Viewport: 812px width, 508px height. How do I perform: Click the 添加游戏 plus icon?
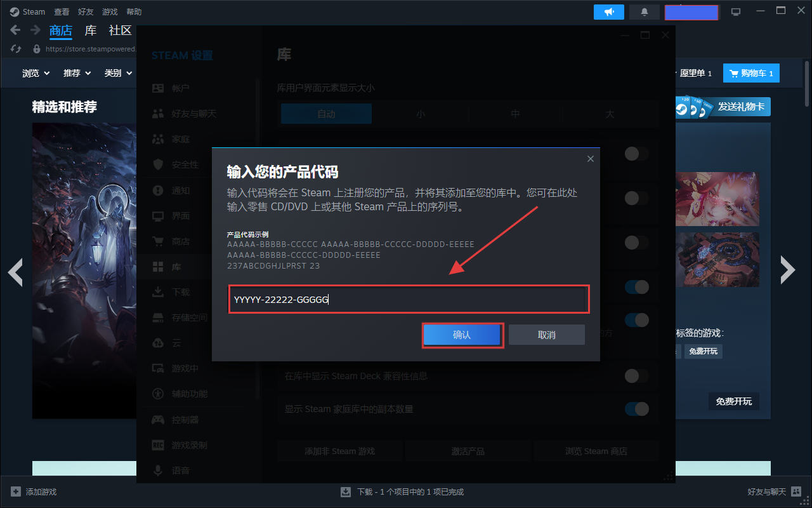[16, 491]
